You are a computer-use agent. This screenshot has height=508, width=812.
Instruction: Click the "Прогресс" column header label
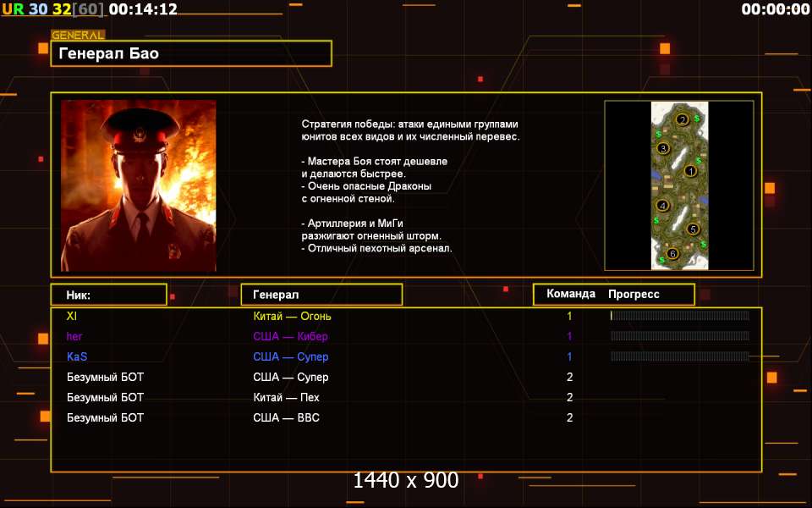[634, 295]
